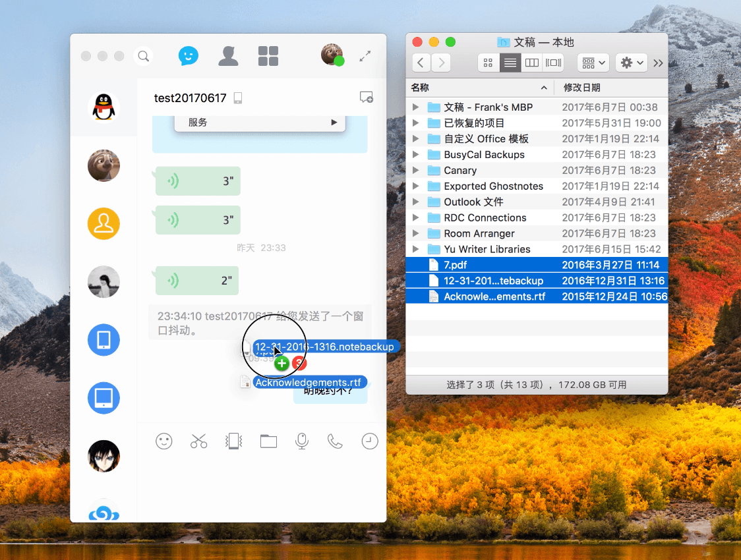Click the mobile device icon next to test20170617
Screen dimensions: 741x560
pos(238,98)
